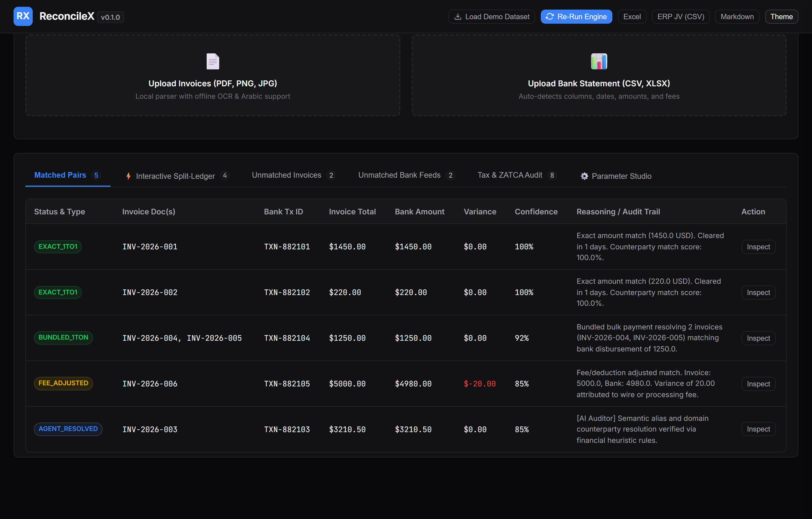Image resolution: width=812 pixels, height=519 pixels.
Task: Click the Load Demo Dataset button
Action: click(492, 17)
